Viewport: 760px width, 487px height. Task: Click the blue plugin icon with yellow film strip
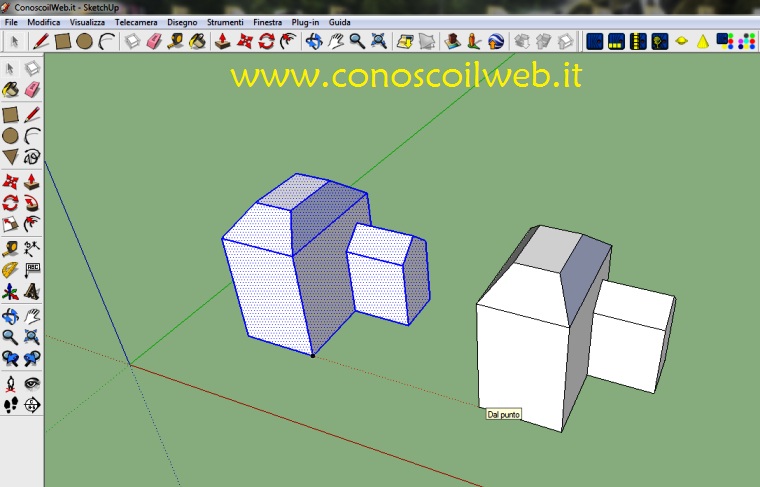tap(638, 42)
